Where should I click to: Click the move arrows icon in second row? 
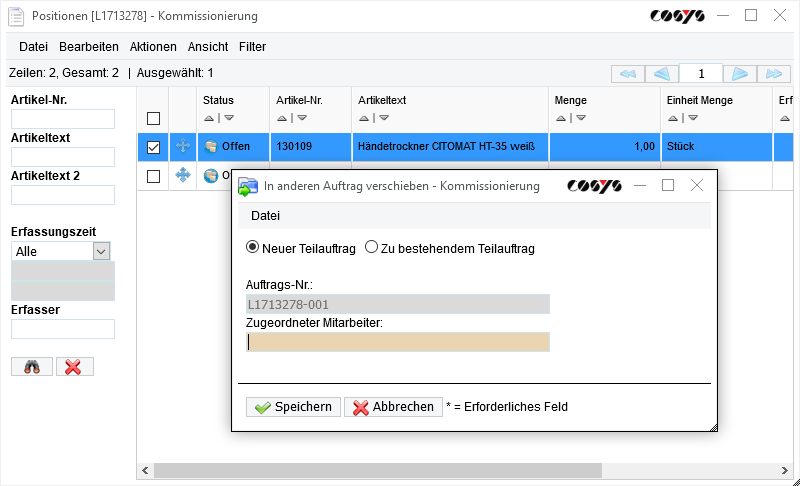point(182,176)
